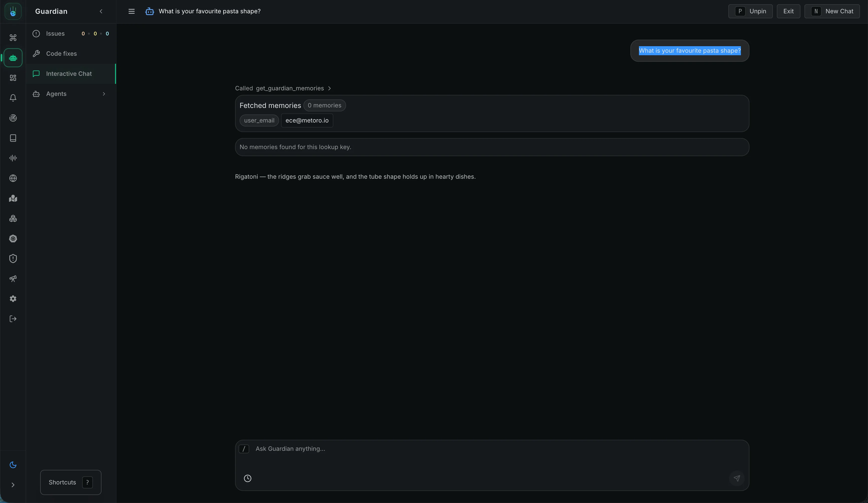Open the dashboards grid icon
868x503 pixels.
pos(13,78)
